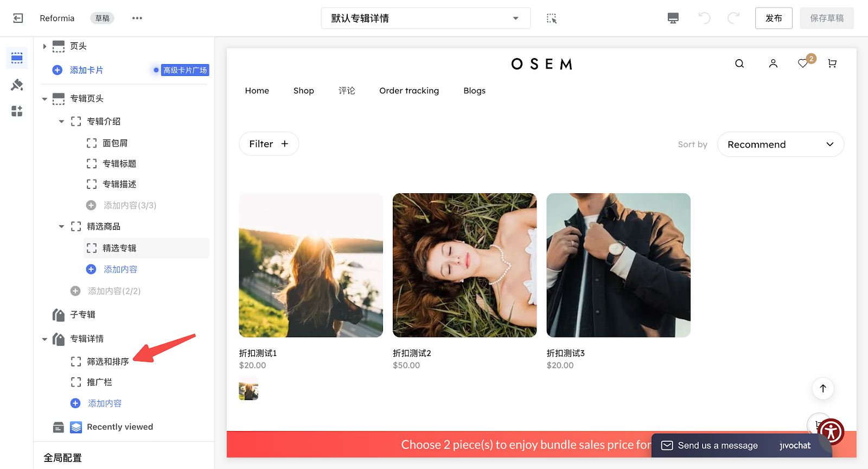Click the shopping cart icon

click(x=832, y=64)
